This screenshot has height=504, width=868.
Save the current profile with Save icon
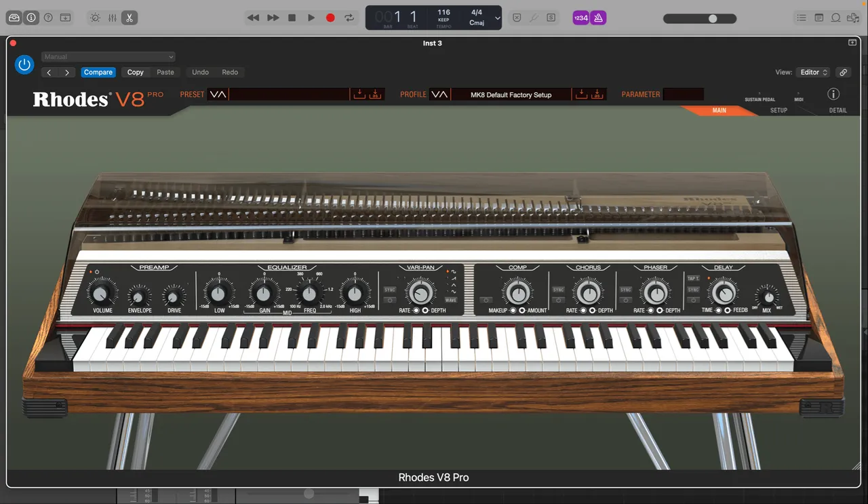click(x=581, y=94)
